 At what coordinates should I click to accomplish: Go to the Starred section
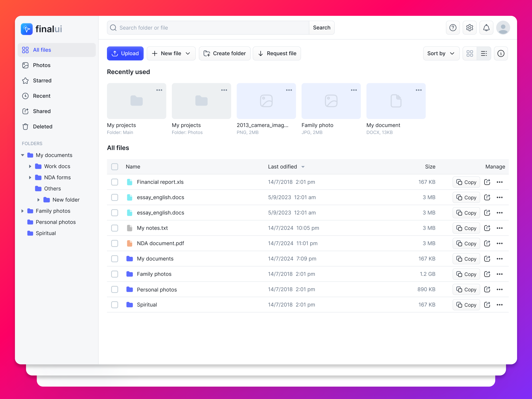(42, 81)
